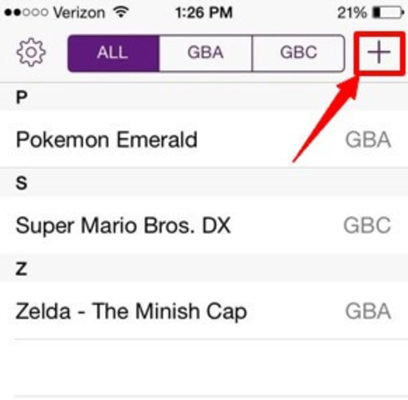Tap the 1:26 PM clock
408x400 pixels.
click(x=204, y=13)
